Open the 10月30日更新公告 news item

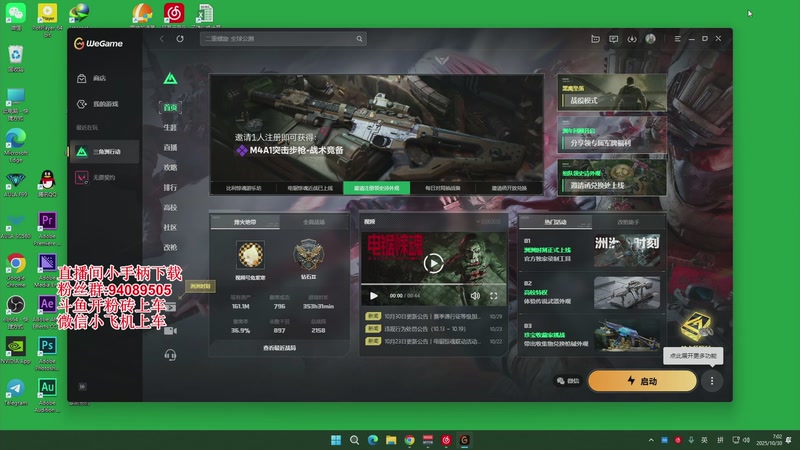433,316
